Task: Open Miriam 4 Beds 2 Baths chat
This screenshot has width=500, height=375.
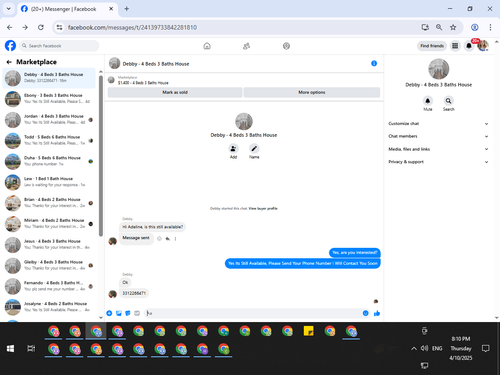Action: pyautogui.click(x=49, y=224)
